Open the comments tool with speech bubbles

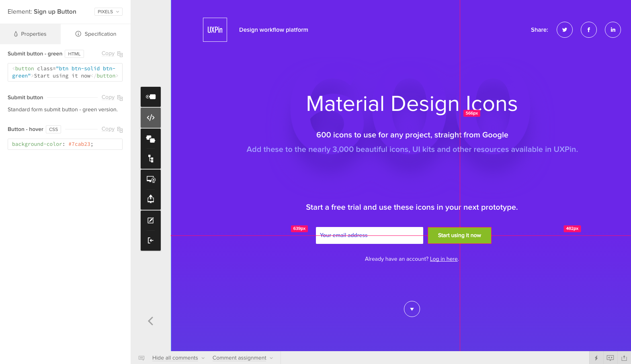coord(151,139)
